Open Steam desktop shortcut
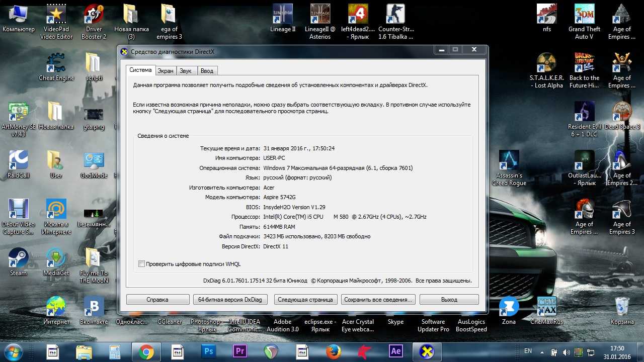644x362 pixels. point(19,262)
